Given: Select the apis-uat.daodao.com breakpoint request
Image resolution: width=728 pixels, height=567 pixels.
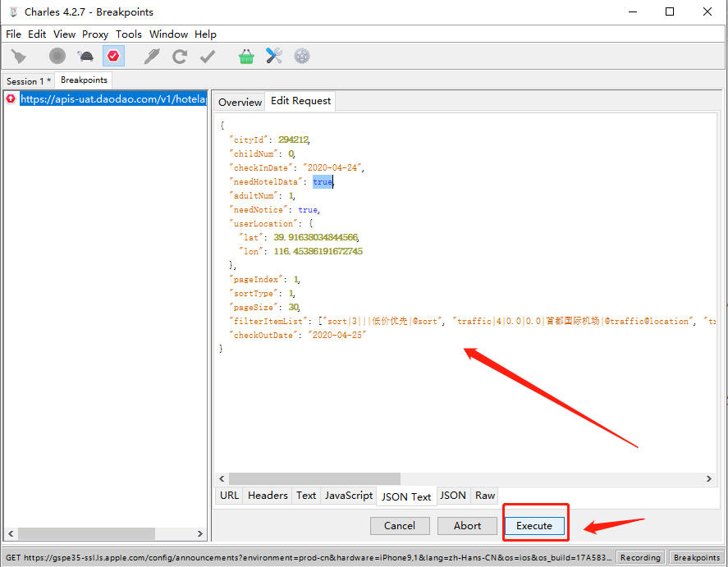Looking at the screenshot, I should (x=112, y=98).
